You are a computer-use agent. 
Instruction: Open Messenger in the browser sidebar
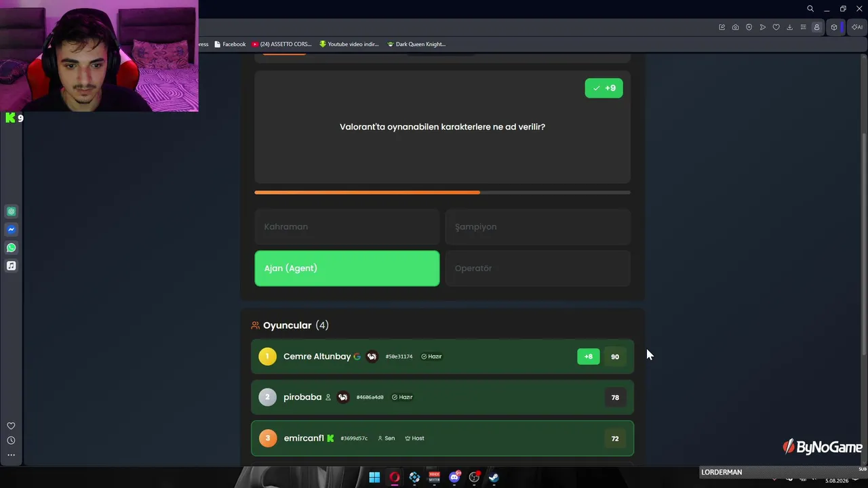coord(11,230)
